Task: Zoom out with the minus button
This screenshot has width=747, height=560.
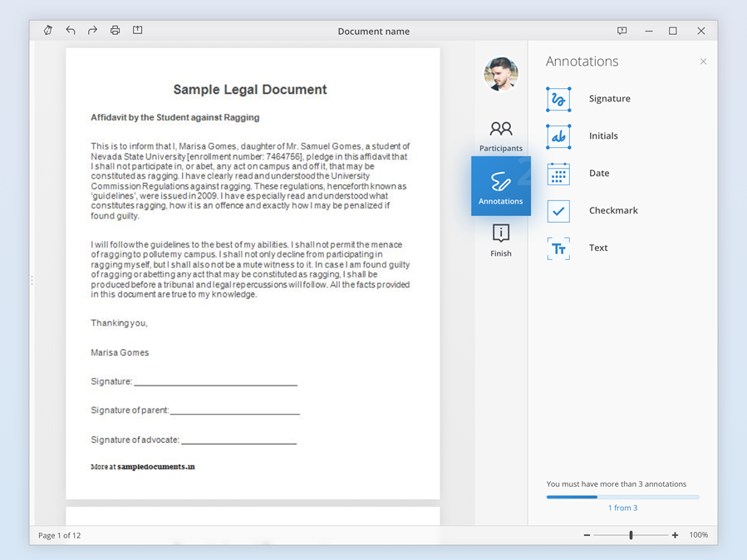Action: click(587, 535)
